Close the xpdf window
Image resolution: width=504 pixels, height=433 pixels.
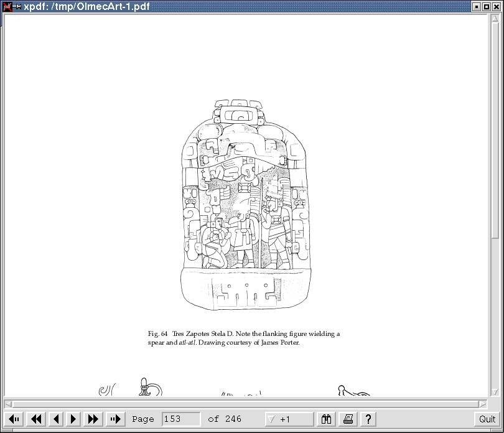point(497,7)
